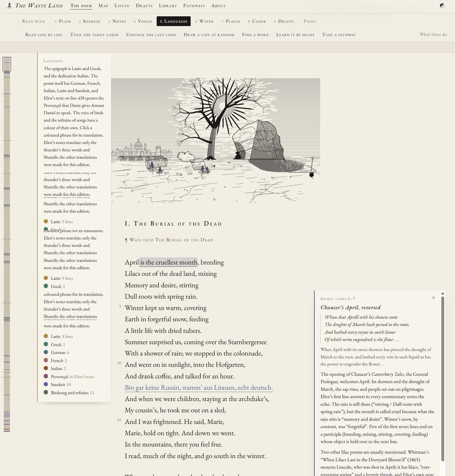Open the Map menu item
The image size is (455, 476).
(x=103, y=6)
